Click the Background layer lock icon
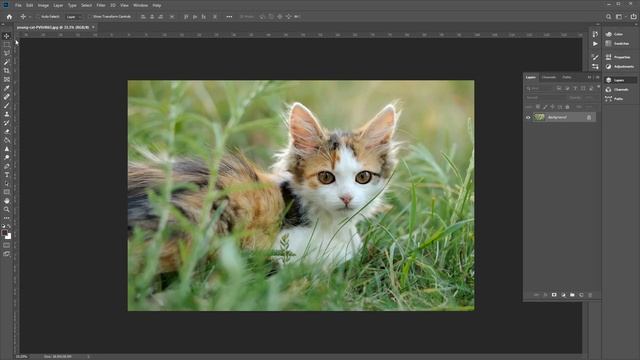Viewport: 640px width, 360px height. pos(589,118)
